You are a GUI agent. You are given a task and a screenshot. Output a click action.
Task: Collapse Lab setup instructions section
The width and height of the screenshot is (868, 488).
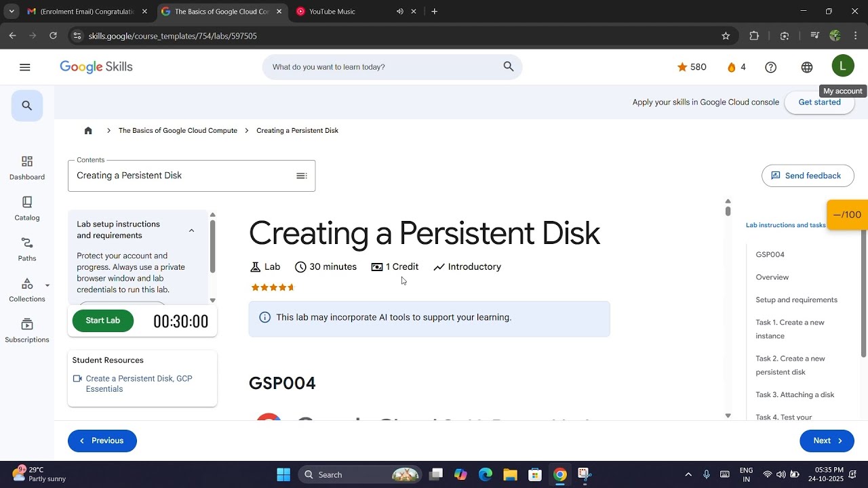coord(191,230)
